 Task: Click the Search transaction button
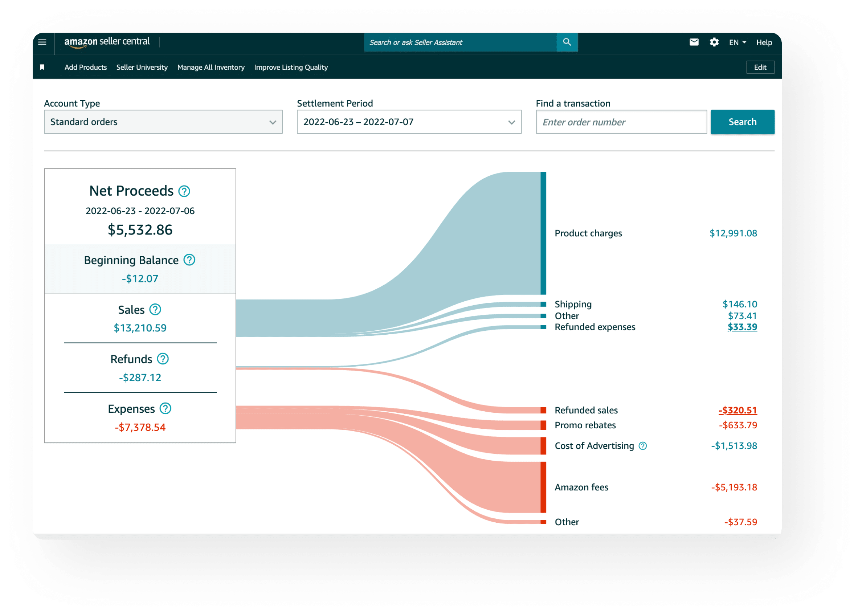(742, 122)
